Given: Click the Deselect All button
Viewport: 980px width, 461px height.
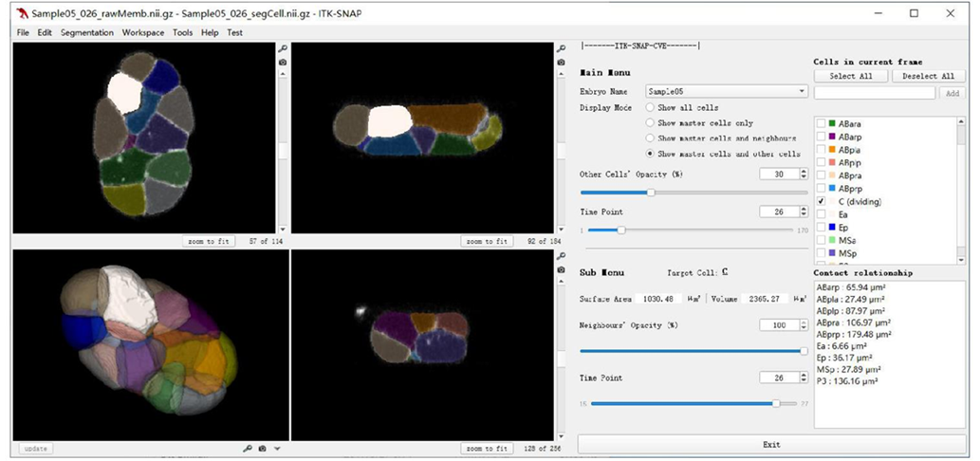Looking at the screenshot, I should tap(928, 76).
